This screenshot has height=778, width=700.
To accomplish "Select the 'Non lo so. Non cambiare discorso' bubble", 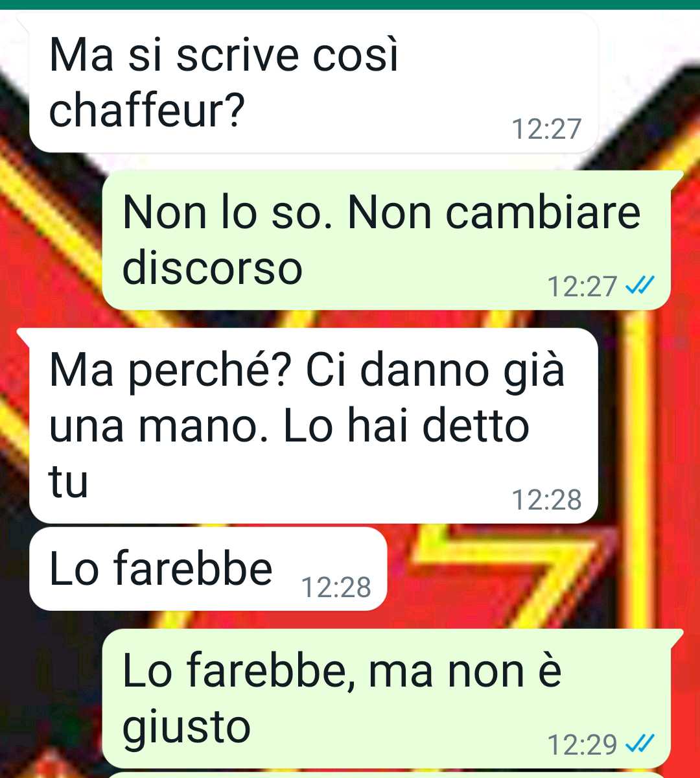I will 386,240.
